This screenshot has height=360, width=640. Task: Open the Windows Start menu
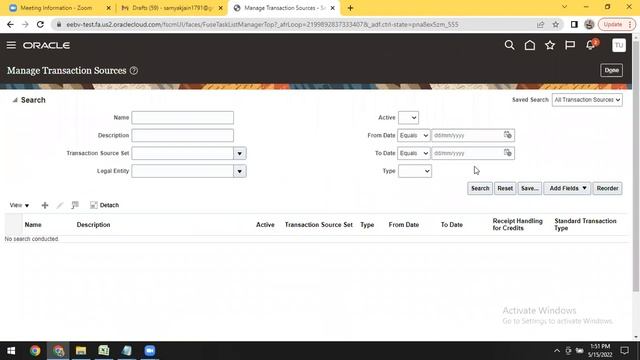(11, 351)
